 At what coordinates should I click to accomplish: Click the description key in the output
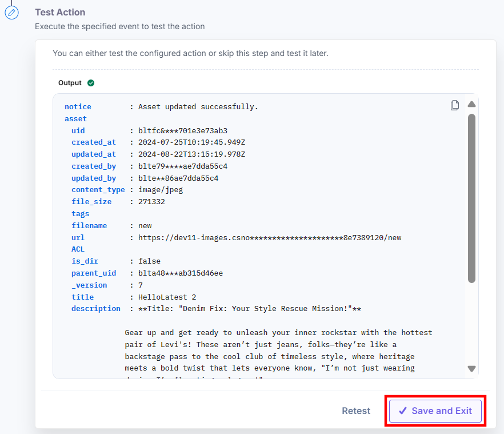[x=96, y=309]
